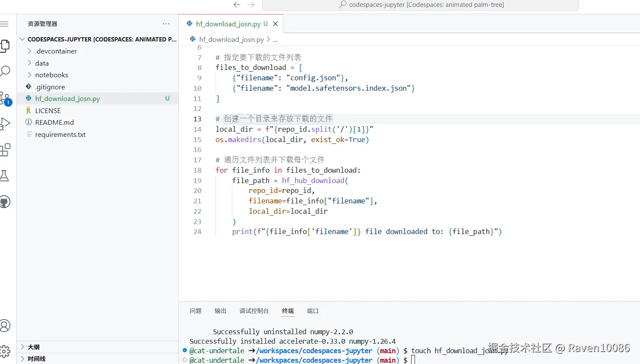Click the files_to_download variable on line 8

tap(251, 67)
